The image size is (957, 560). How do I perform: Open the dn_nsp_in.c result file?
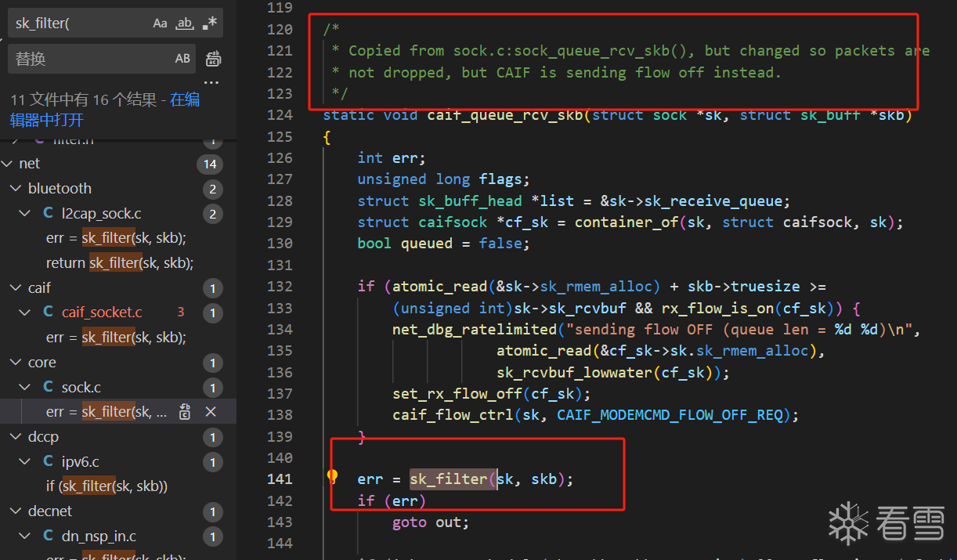coord(99,537)
